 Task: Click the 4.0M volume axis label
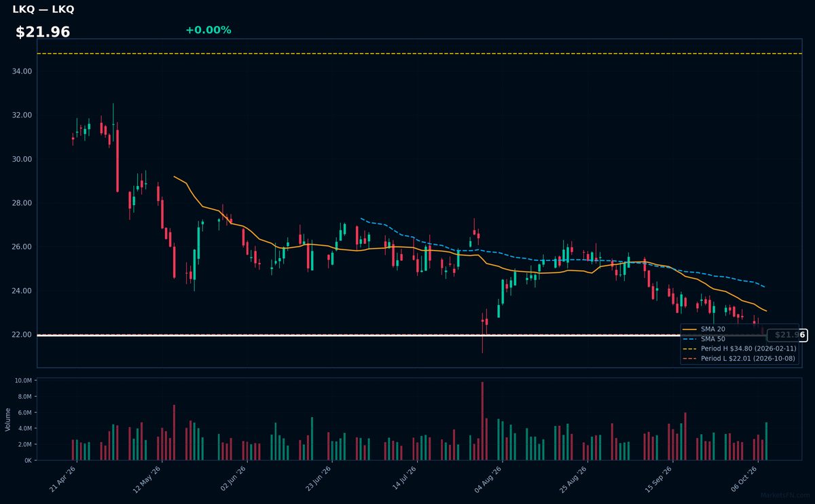24,429
